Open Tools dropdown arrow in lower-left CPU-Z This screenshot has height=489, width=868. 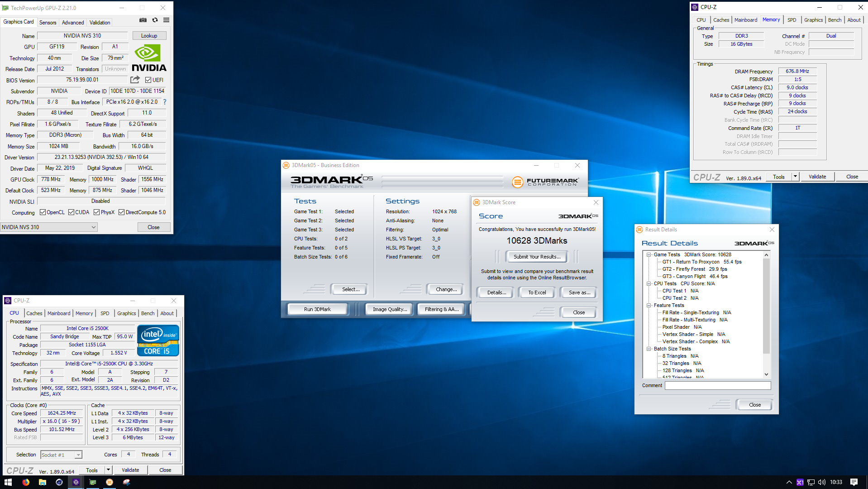point(108,470)
